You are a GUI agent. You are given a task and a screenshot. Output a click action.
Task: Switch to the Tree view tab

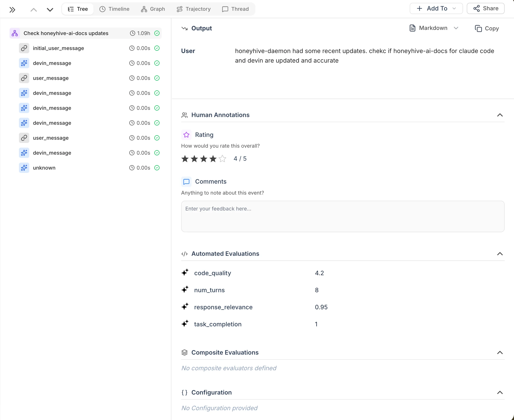[x=78, y=9]
